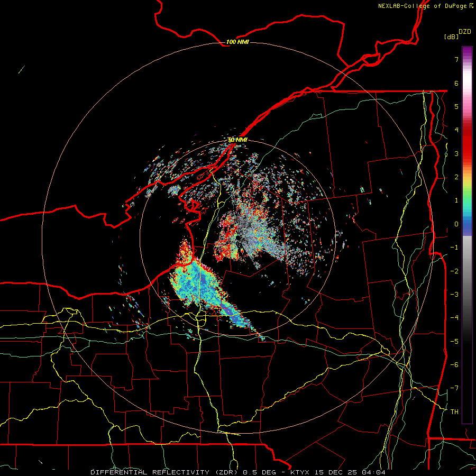Image resolution: width=476 pixels, height=476 pixels.
Task: Click the -6 value on the color scale
Action: click(454, 365)
